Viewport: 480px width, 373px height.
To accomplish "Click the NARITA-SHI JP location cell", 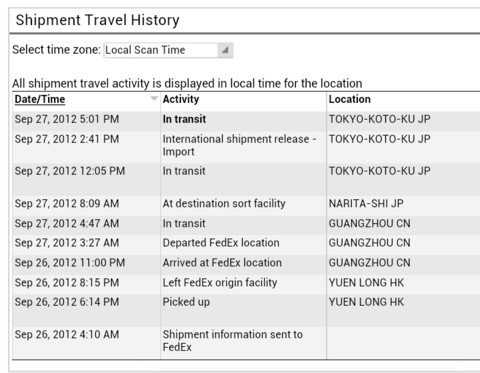I will pyautogui.click(x=366, y=204).
